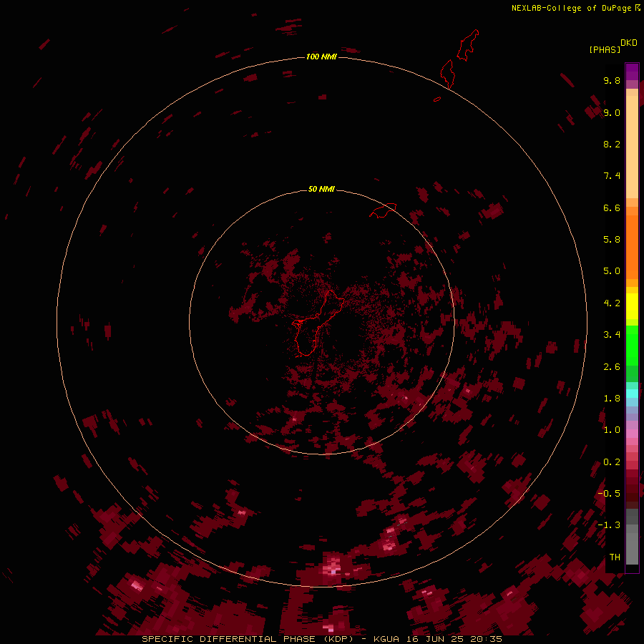Click the 6.6 legend value
Screen dimensions: 644x644
pyautogui.click(x=612, y=208)
